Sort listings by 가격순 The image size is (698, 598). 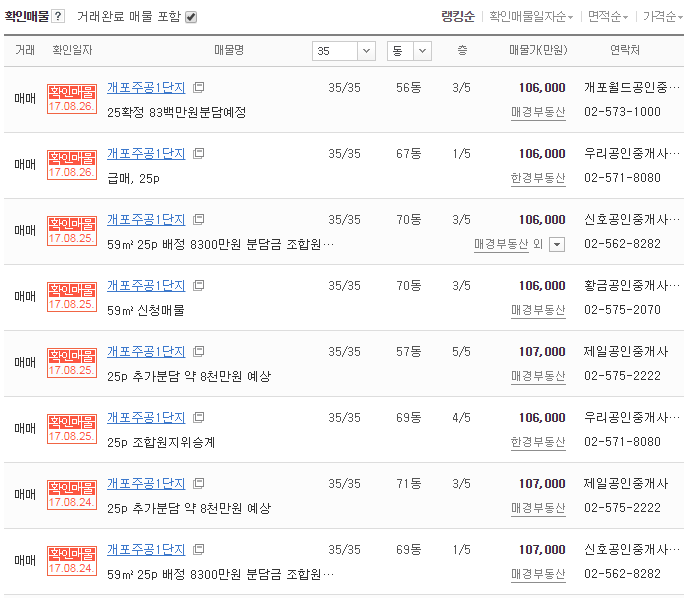tap(662, 16)
